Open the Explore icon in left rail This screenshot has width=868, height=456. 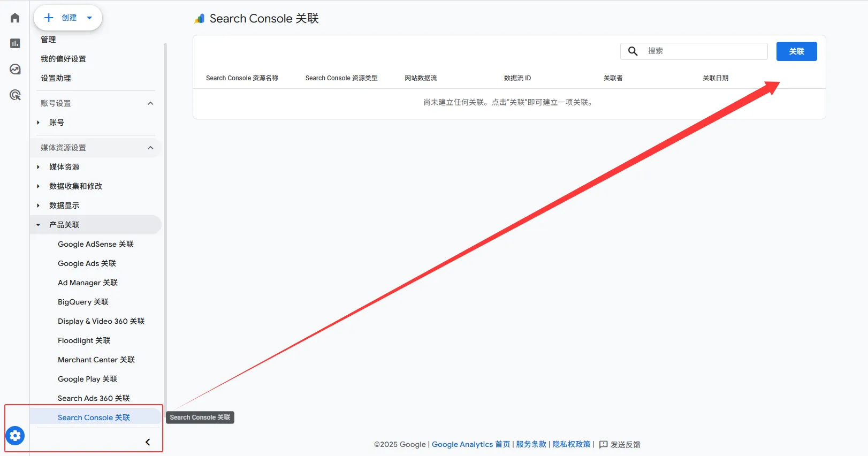[x=15, y=69]
